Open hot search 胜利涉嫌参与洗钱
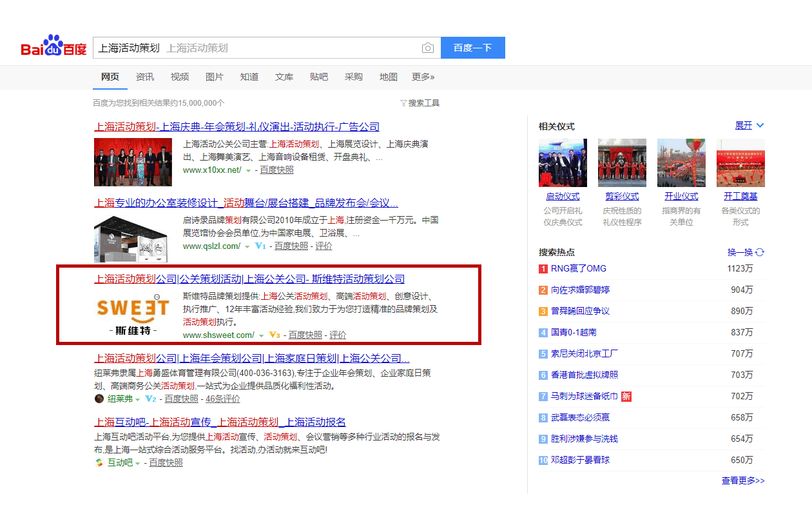Screen dimensions: 812x525 tap(585, 439)
